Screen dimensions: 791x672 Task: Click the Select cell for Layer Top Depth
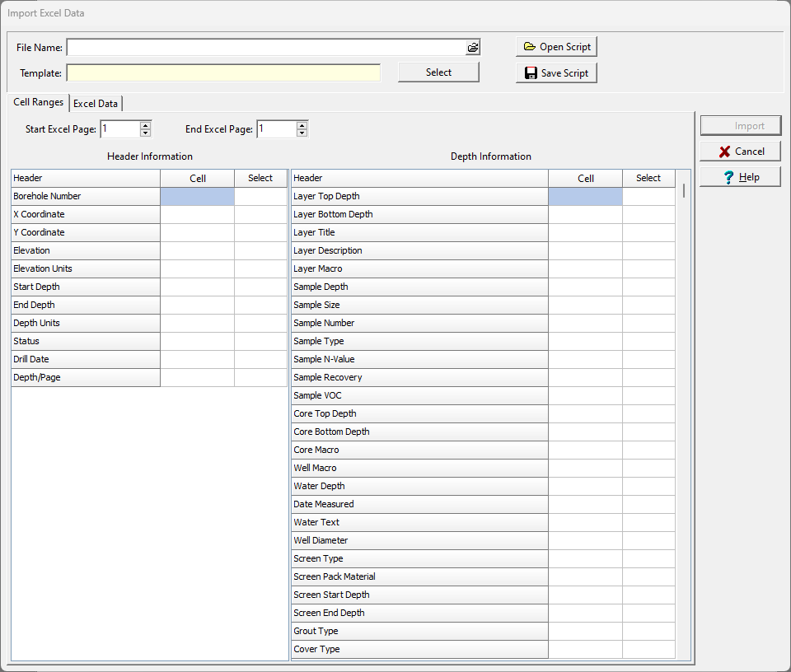point(648,196)
